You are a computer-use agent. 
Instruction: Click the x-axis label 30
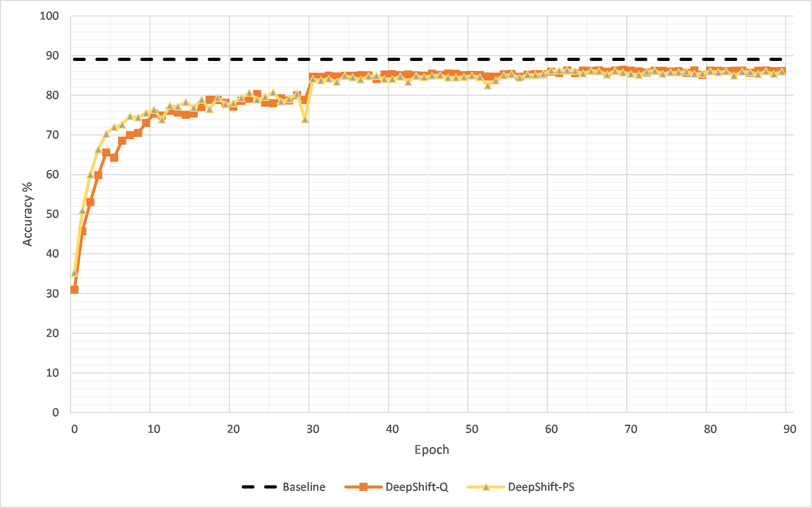313,429
